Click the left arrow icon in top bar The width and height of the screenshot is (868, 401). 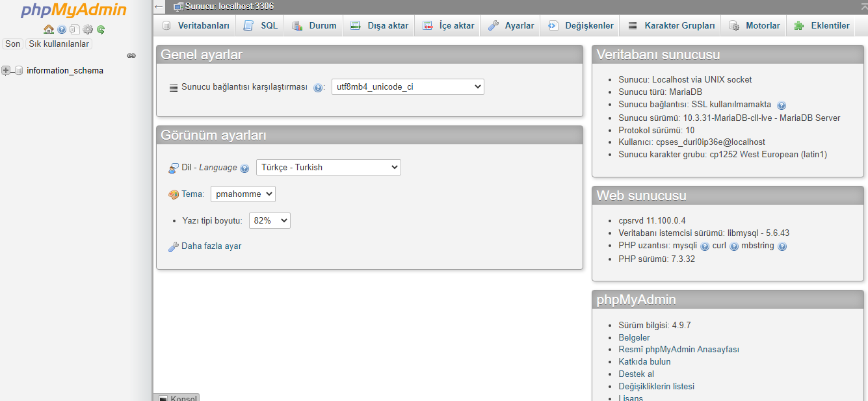159,6
